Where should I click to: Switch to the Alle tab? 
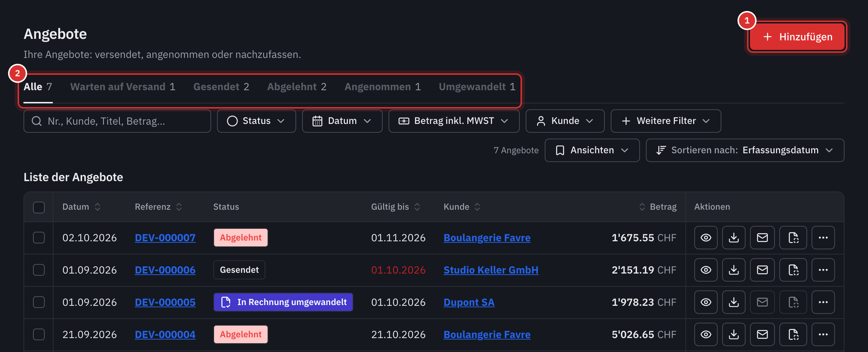tap(38, 87)
